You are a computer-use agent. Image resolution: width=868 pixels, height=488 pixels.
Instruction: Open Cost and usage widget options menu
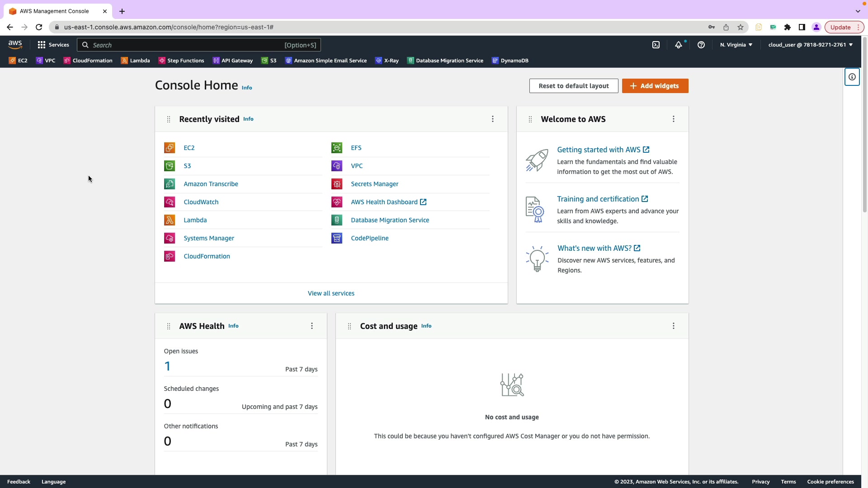coord(674,326)
